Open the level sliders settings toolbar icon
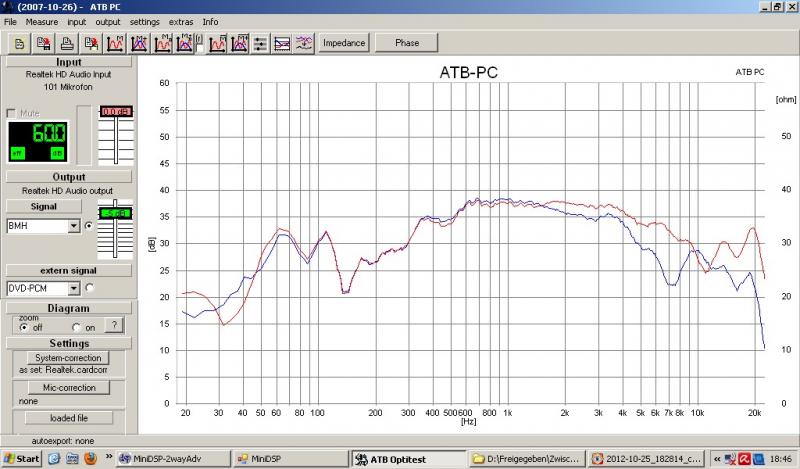800x469 pixels. point(260,44)
